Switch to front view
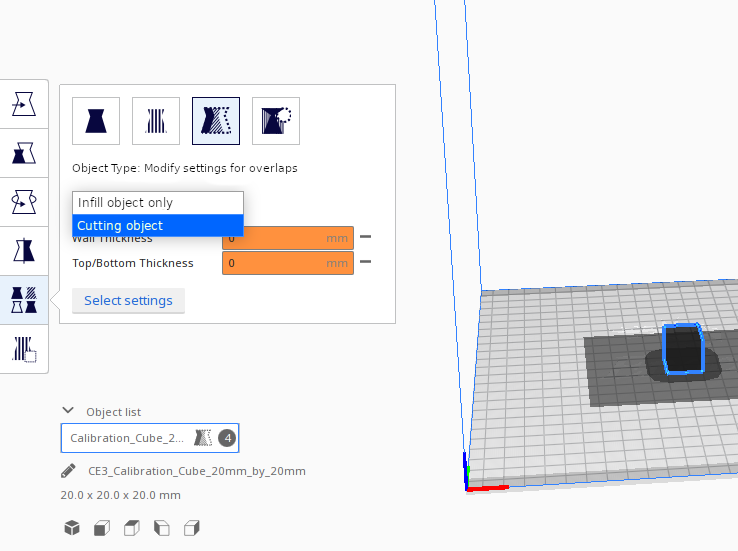Image resolution: width=738 pixels, height=551 pixels. 102,528
